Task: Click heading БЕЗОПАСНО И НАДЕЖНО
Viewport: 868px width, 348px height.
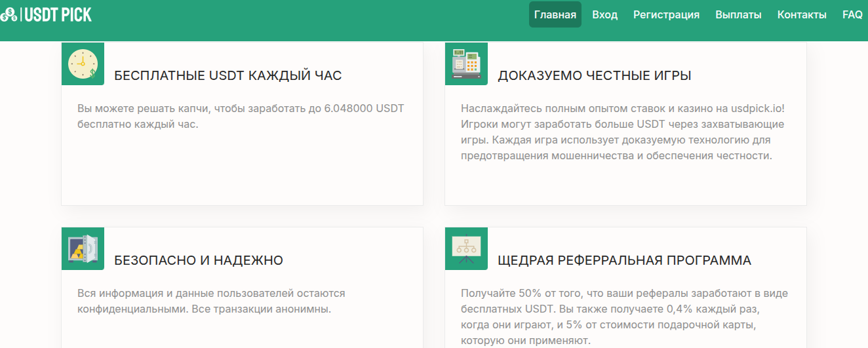Action: (199, 260)
